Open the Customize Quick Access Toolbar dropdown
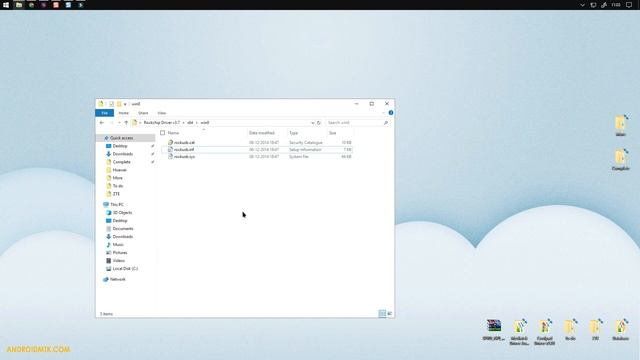640x360 pixels. [x=125, y=104]
